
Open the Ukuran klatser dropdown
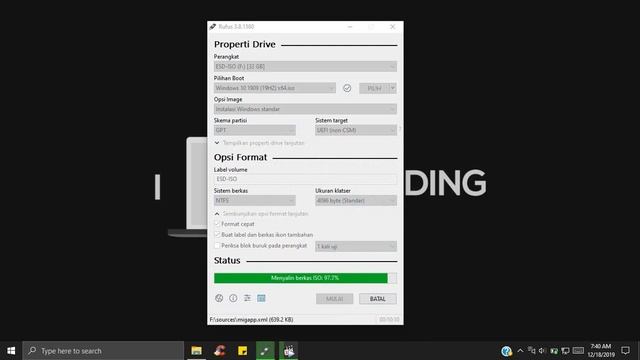pyautogui.click(x=356, y=200)
